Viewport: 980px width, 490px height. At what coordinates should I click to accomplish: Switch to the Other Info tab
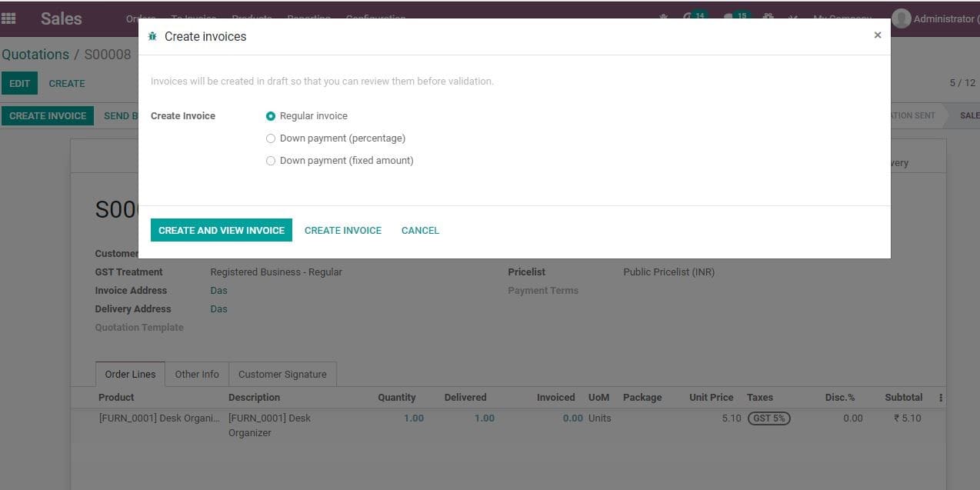[197, 374]
